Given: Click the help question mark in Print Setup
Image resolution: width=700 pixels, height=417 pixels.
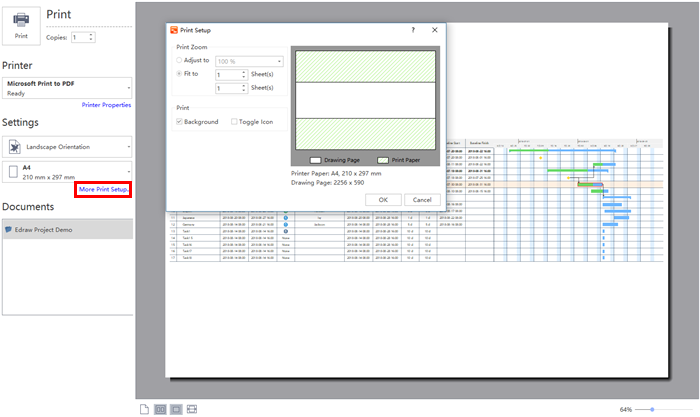Looking at the screenshot, I should click(413, 31).
